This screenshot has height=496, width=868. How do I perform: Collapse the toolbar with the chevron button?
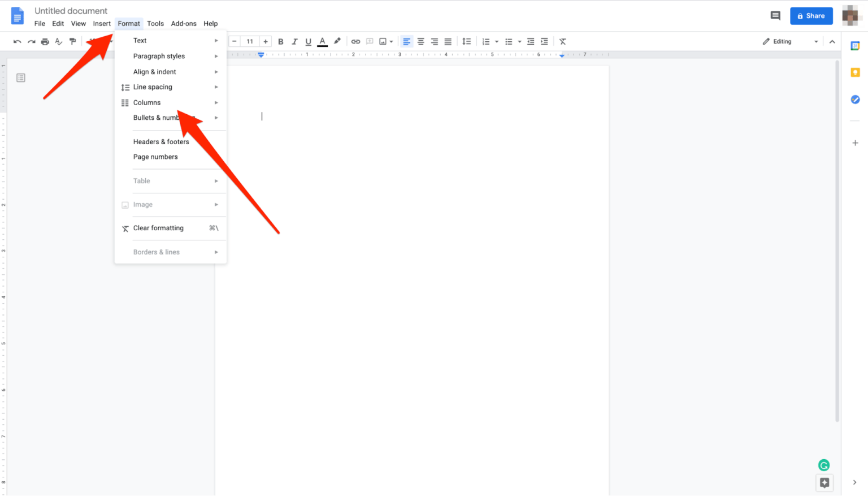(832, 41)
